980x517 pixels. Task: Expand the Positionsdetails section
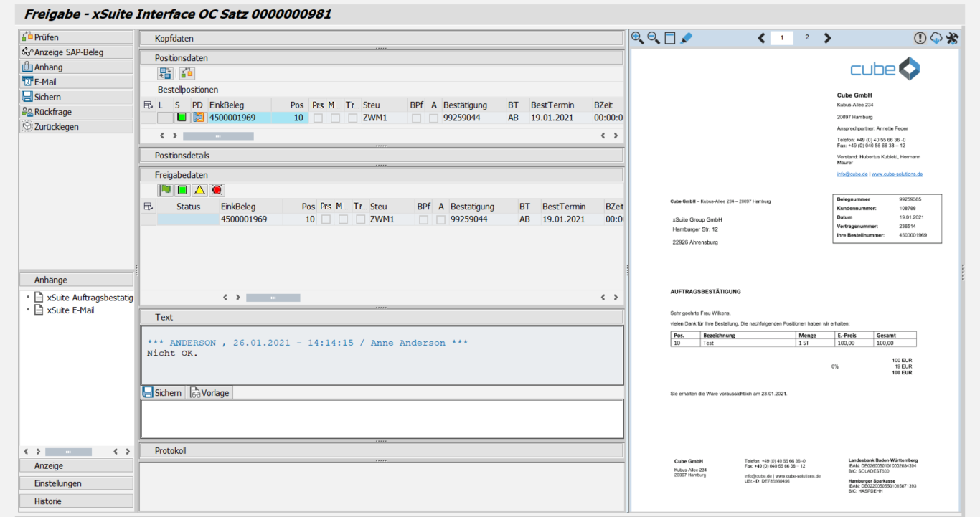380,156
